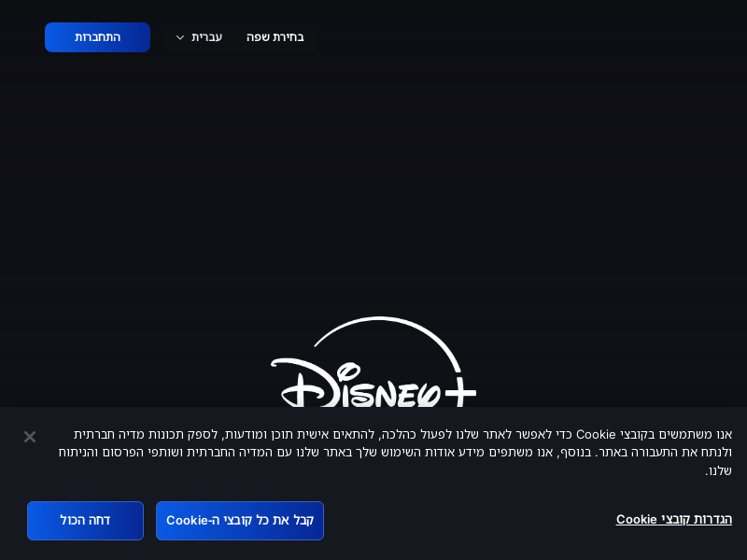Open the הגדרות קובצי Cookie settings link
The image size is (747, 560).
673,520
